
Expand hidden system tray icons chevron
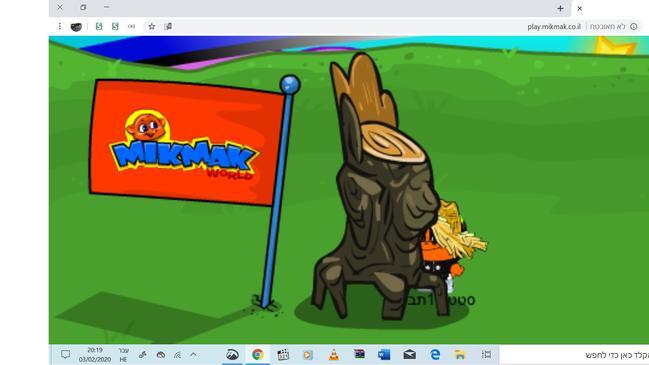(193, 355)
